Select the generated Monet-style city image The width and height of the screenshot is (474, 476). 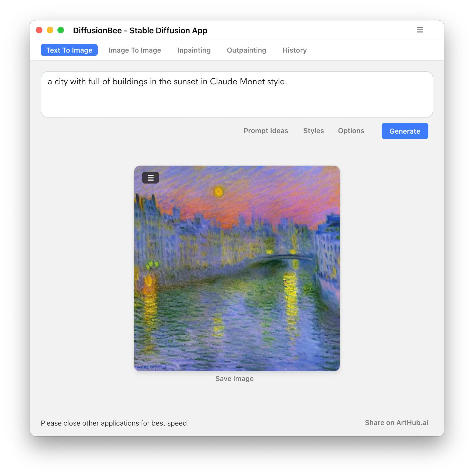point(237,269)
